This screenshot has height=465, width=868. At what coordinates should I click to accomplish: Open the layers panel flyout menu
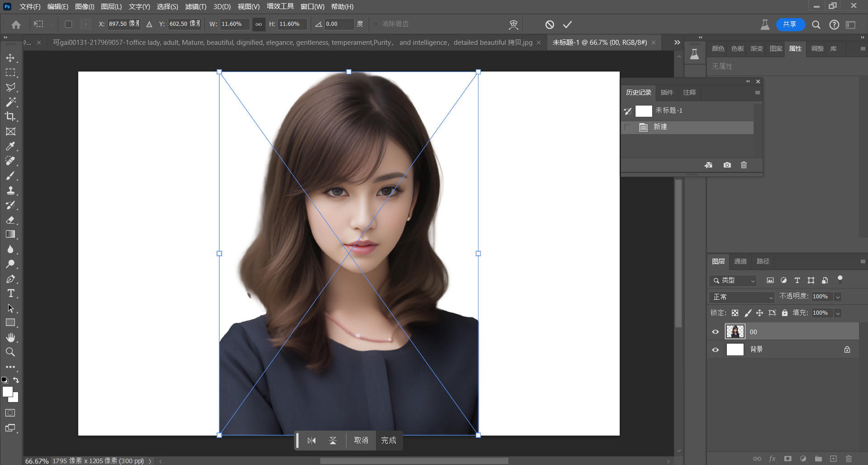tap(863, 262)
